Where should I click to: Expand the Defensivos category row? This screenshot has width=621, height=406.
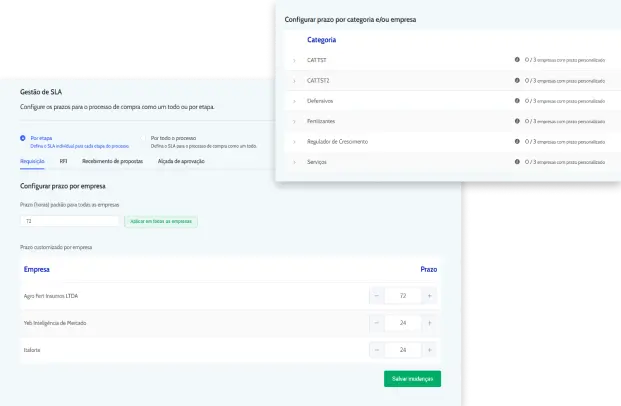[x=294, y=101]
